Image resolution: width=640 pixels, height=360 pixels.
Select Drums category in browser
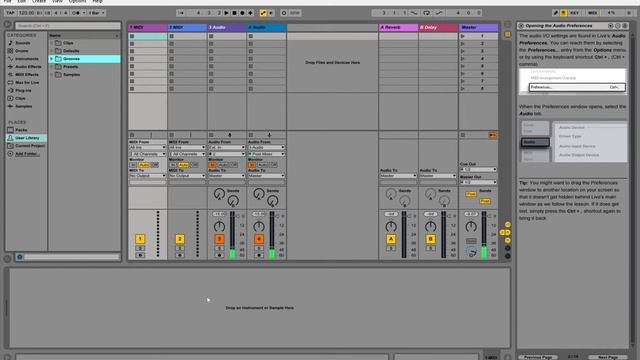(22, 51)
